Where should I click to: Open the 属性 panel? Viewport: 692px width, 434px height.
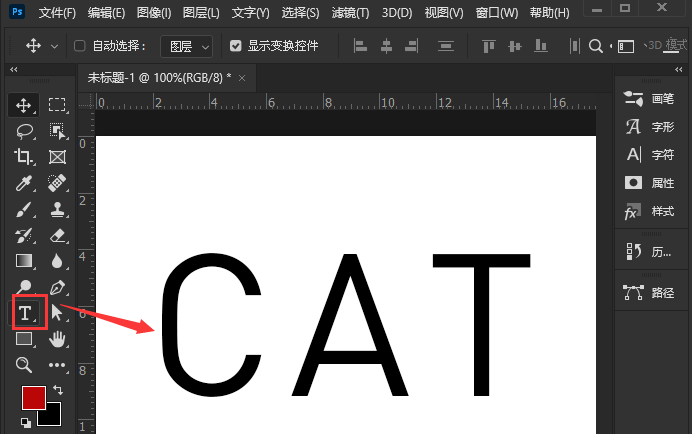point(649,183)
